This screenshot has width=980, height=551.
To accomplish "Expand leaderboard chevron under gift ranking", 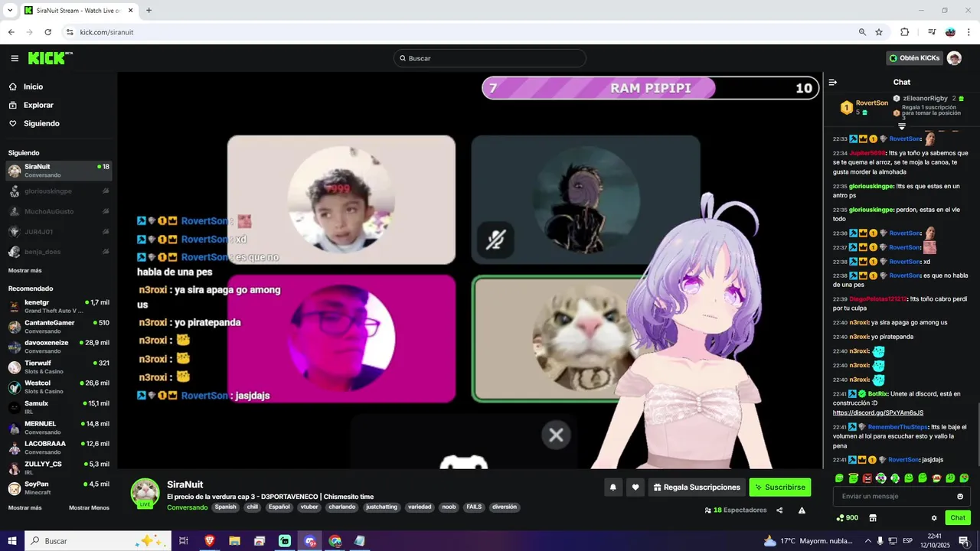I will 901,126.
